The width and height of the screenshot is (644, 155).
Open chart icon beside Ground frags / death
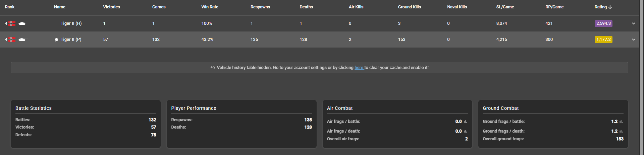621,132
